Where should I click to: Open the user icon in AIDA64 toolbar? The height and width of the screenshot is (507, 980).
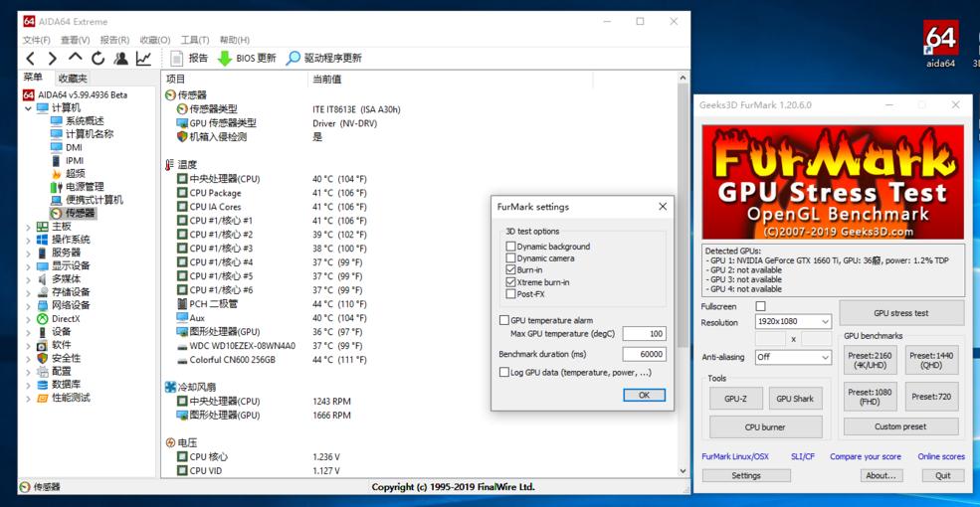point(120,58)
